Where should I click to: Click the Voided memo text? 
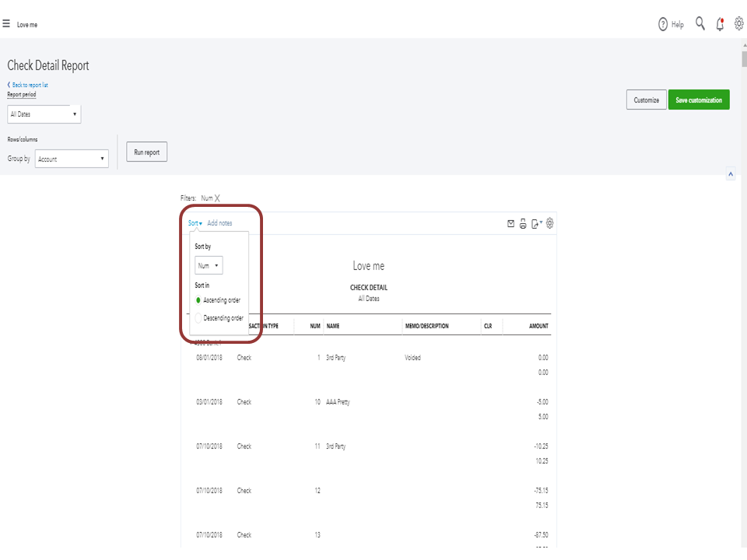[x=412, y=358]
